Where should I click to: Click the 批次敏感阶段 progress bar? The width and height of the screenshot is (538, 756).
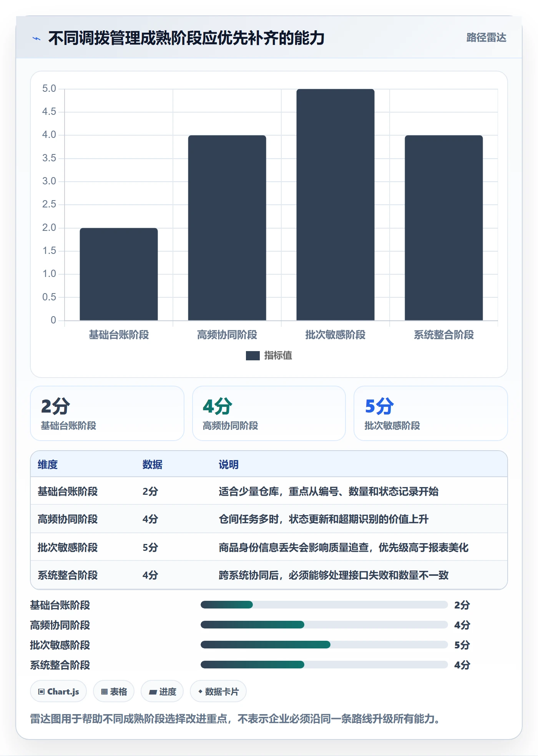(x=324, y=645)
